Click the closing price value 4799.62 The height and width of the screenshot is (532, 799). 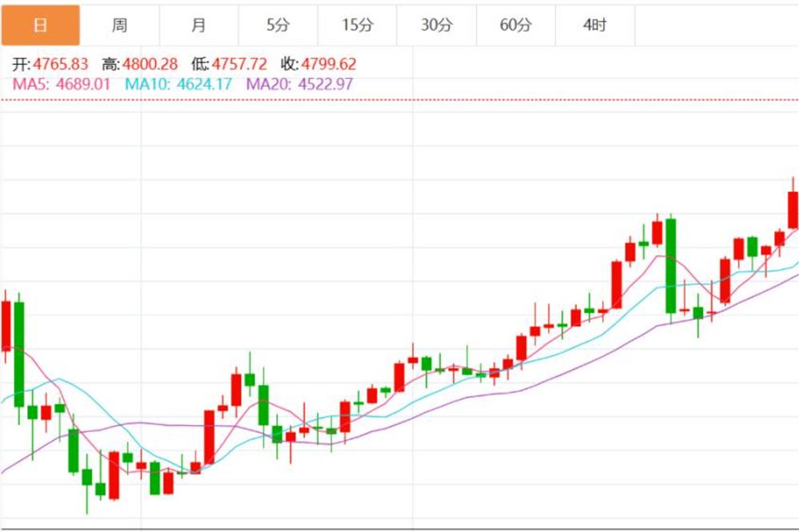tap(328, 65)
